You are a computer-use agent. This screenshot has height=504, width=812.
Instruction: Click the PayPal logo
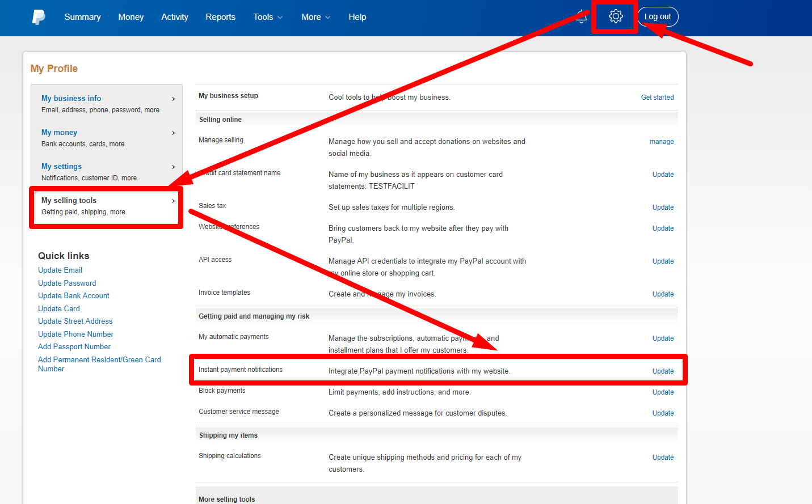point(39,17)
